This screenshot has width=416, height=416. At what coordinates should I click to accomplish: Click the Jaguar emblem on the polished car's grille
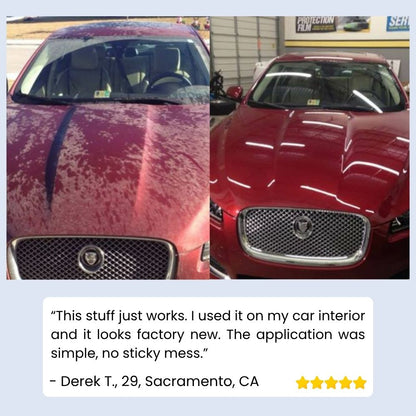click(303, 227)
